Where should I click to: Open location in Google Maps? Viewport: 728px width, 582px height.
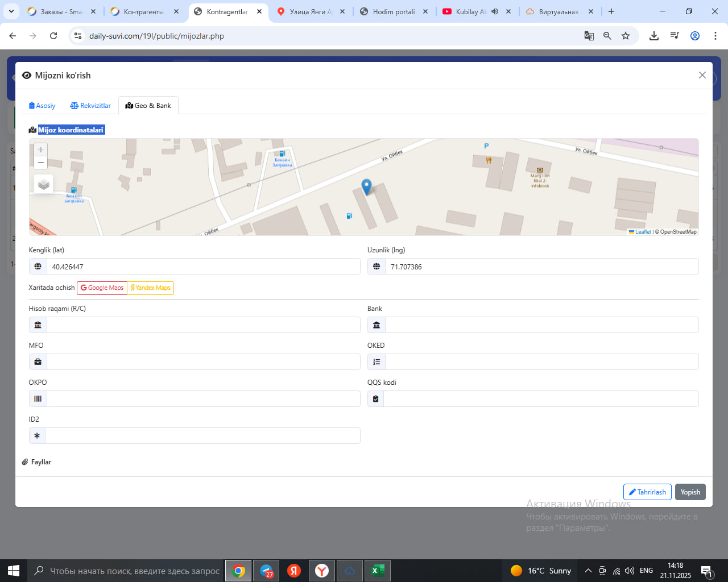(102, 288)
